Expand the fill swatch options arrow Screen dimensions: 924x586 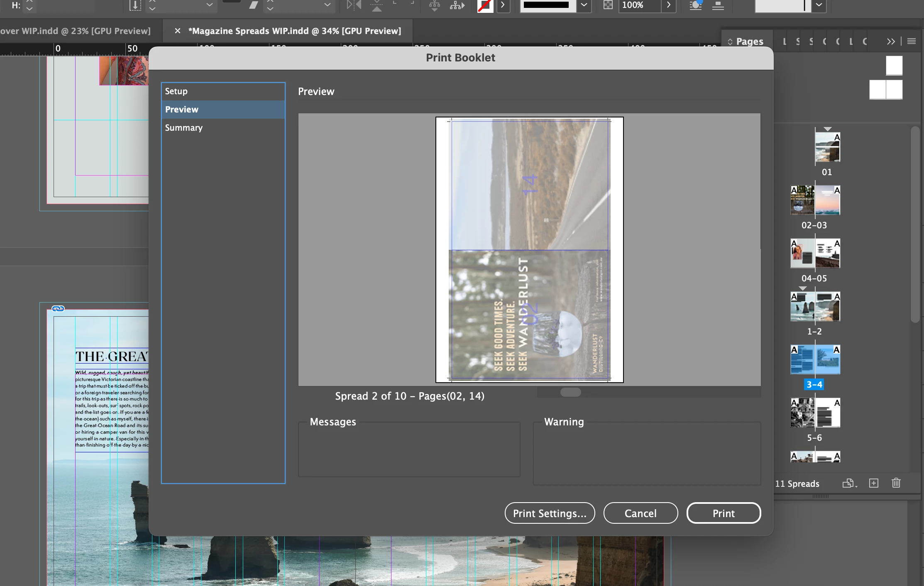503,5
